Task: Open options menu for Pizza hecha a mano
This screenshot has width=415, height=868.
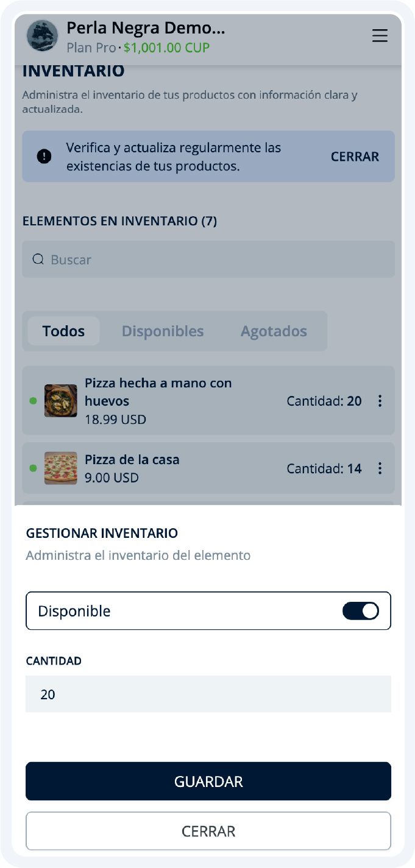Action: pos(380,401)
